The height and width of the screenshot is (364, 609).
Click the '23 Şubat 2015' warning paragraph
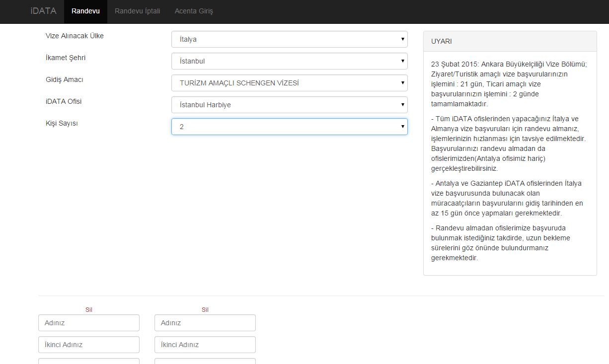click(510, 84)
